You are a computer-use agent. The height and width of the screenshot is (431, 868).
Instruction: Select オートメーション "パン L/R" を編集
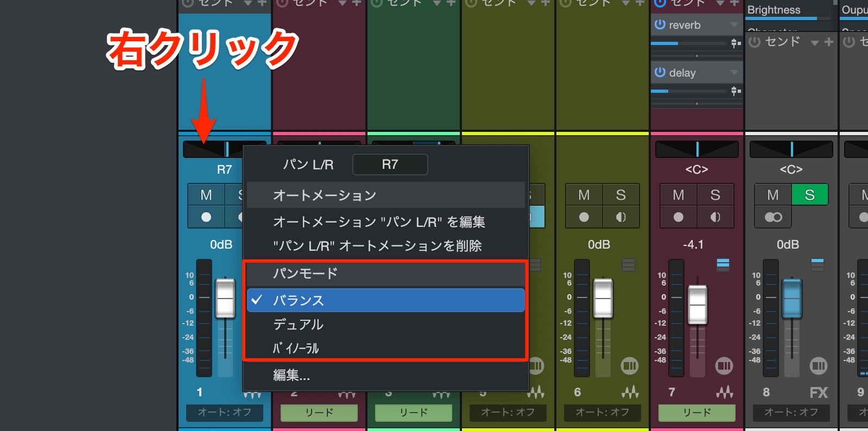pyautogui.click(x=386, y=221)
